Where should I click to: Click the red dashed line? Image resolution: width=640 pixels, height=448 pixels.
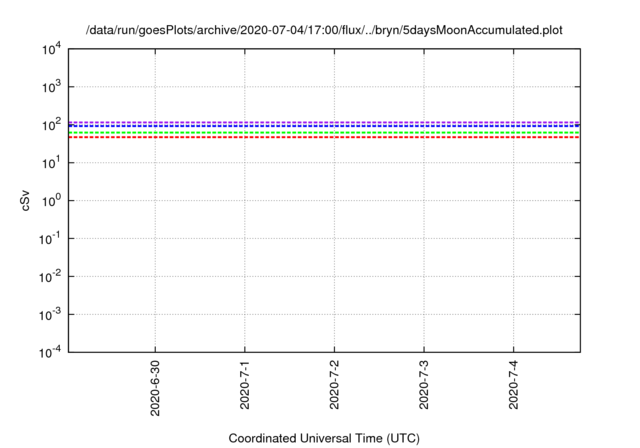324,137
